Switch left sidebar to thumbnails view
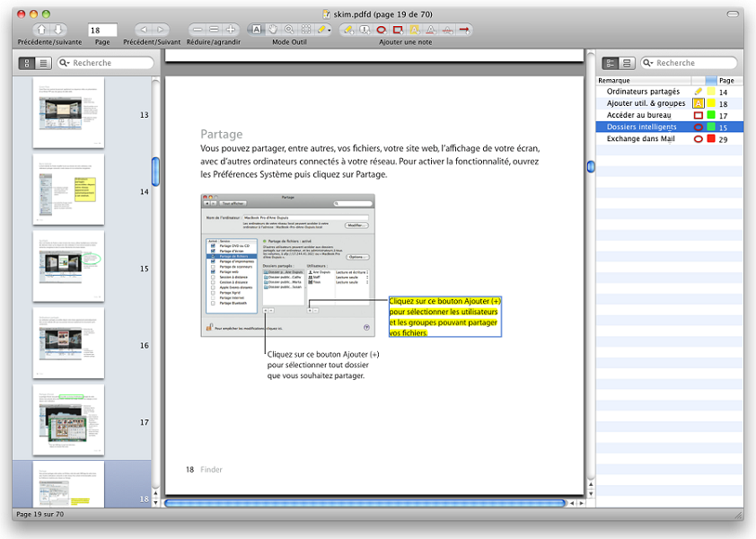This screenshot has width=756, height=539. pyautogui.click(x=27, y=63)
